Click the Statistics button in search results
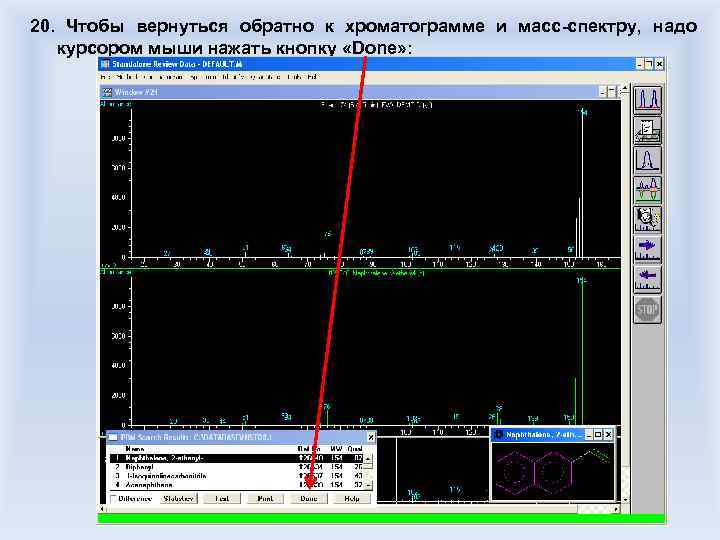This screenshot has width=720, height=540. point(179,498)
